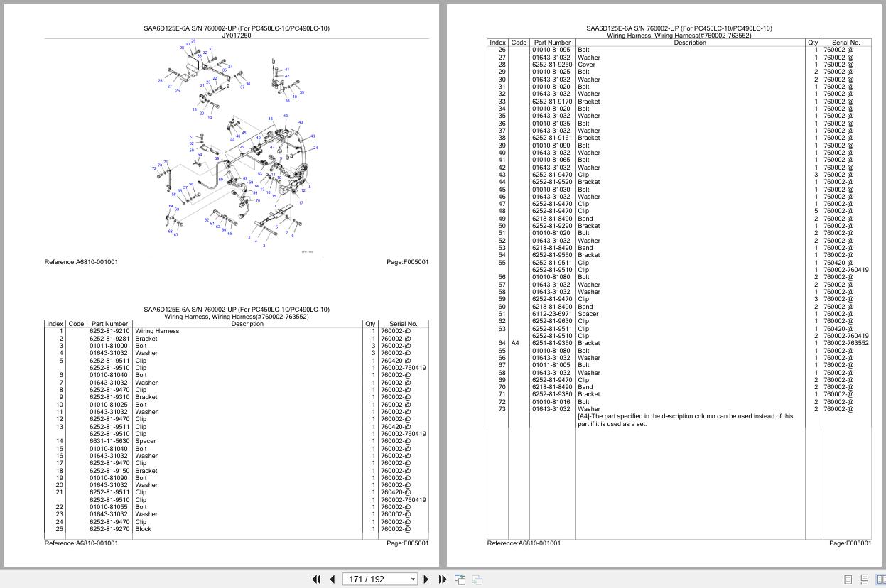Screen dimensions: 886x588
Task: Select part number 6252-81-9281 Bracket
Action: tap(109, 339)
